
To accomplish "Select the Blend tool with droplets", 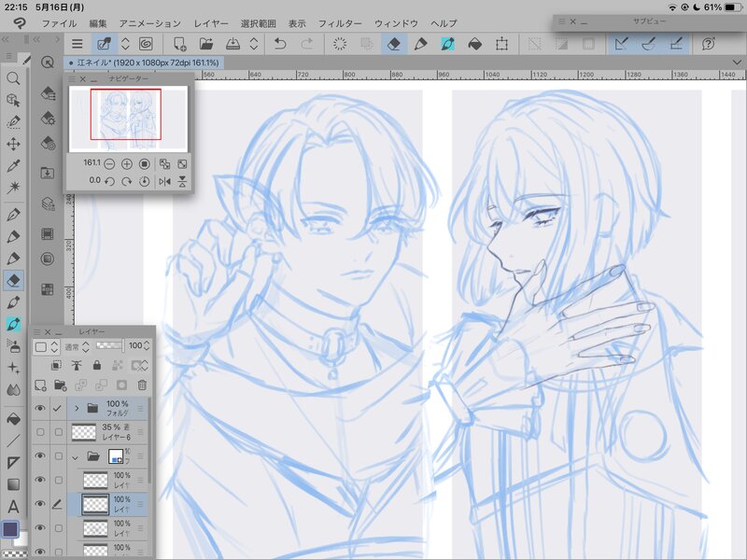I will click(x=13, y=390).
